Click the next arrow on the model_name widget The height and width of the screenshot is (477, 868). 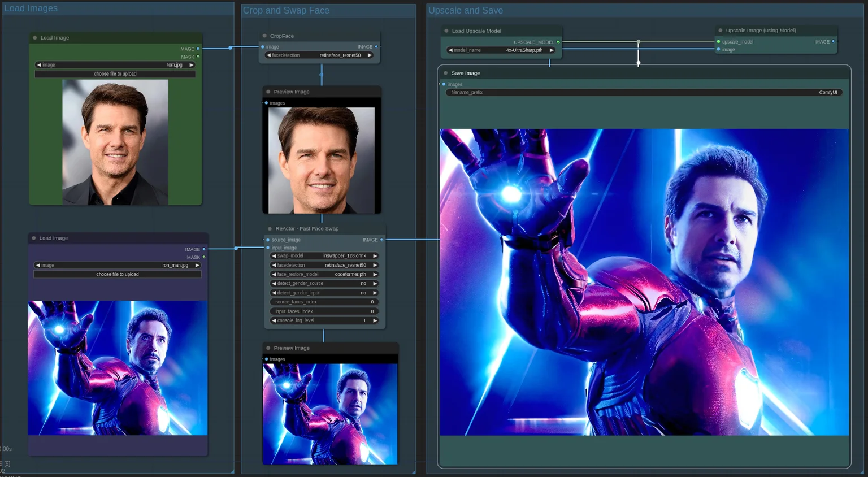552,50
